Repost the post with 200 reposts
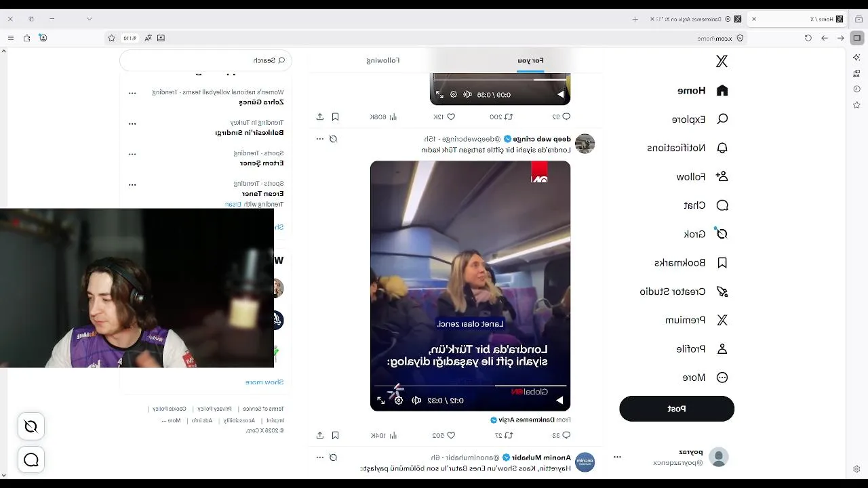This screenshot has width=868, height=488. (x=501, y=117)
